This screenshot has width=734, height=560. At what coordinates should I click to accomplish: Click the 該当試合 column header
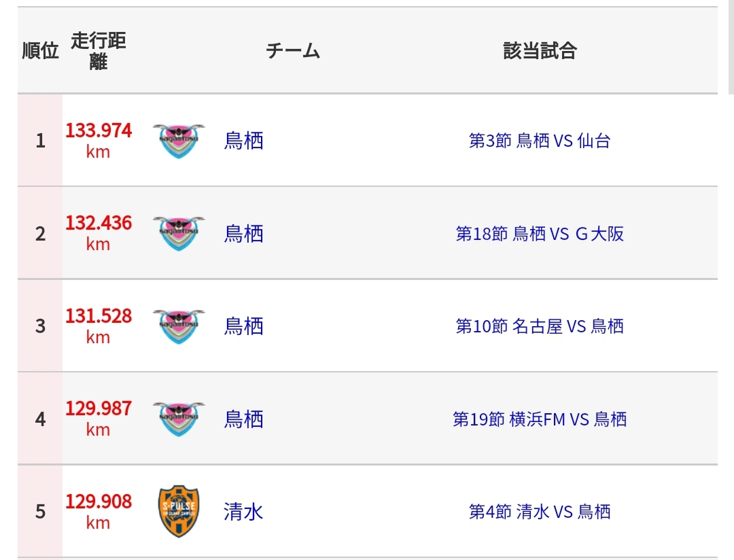coord(540,51)
